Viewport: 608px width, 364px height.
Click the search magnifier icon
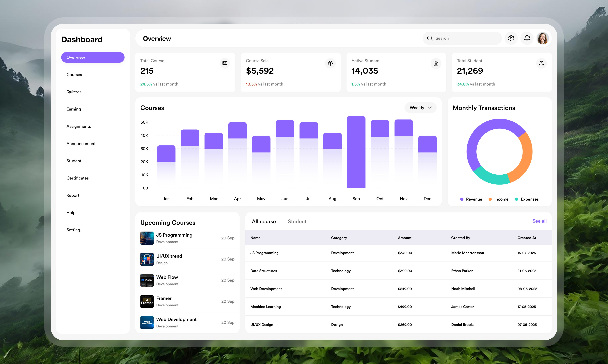430,38
